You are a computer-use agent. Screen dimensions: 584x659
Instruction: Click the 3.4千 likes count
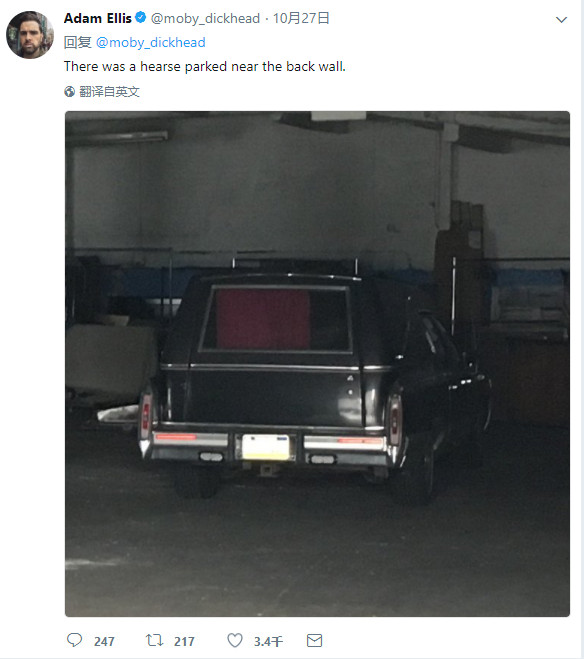pyautogui.click(x=268, y=641)
